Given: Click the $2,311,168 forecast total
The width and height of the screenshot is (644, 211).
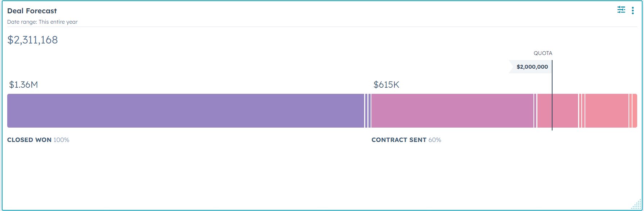Looking at the screenshot, I should [32, 40].
